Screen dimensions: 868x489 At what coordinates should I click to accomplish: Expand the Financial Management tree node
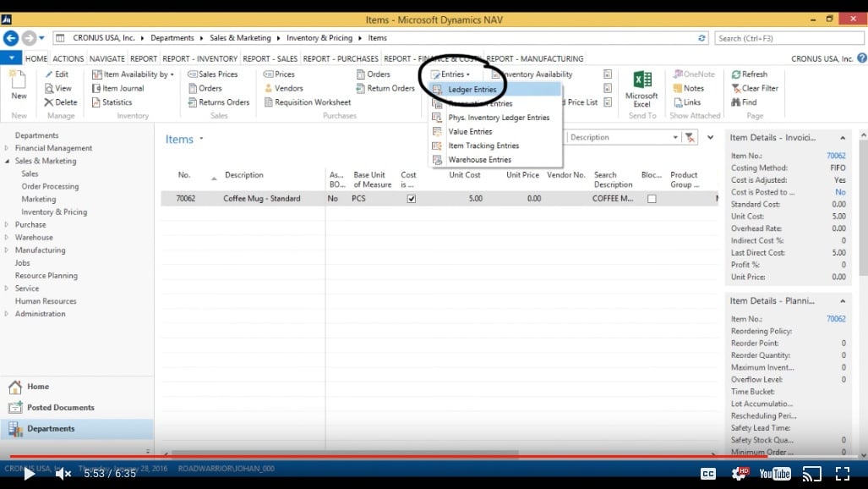click(x=7, y=148)
